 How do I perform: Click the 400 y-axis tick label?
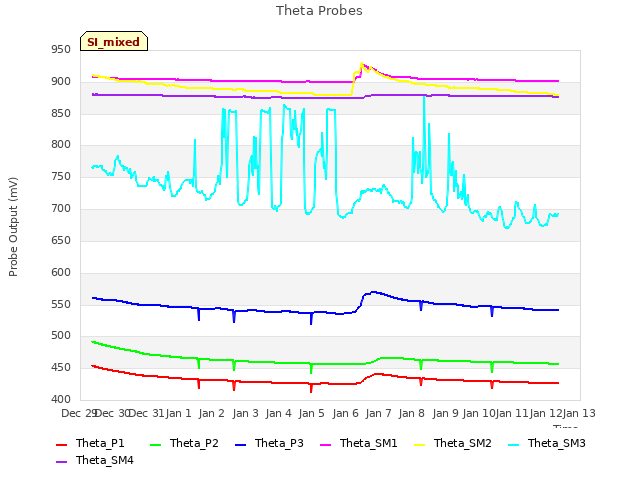tap(61, 399)
